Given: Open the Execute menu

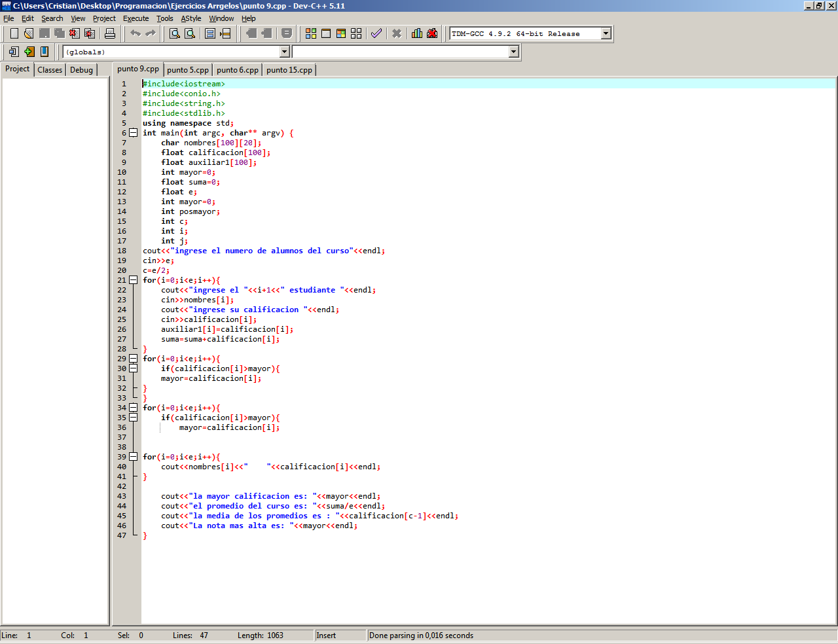Looking at the screenshot, I should pyautogui.click(x=136, y=18).
